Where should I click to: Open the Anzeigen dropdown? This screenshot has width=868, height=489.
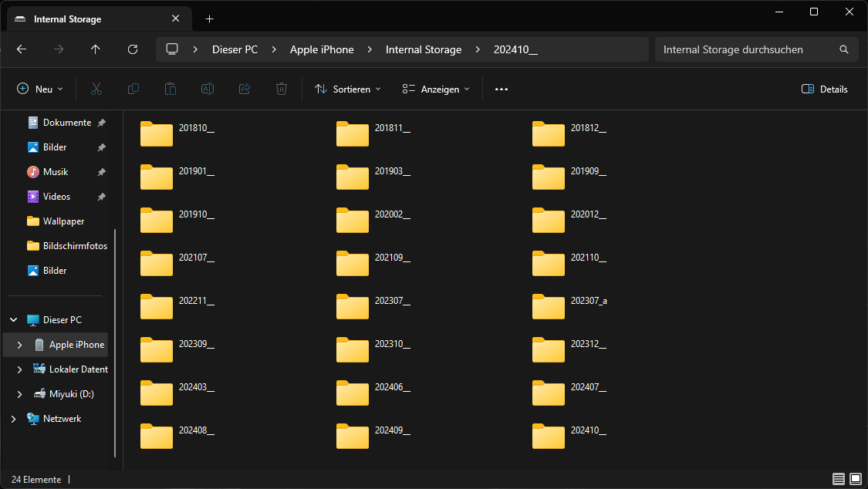coord(436,89)
